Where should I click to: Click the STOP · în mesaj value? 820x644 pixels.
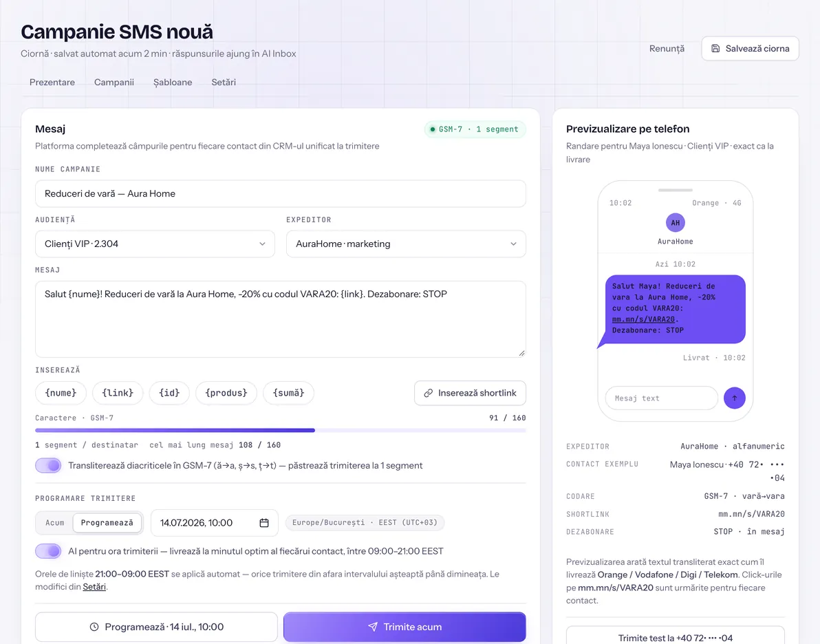click(749, 532)
